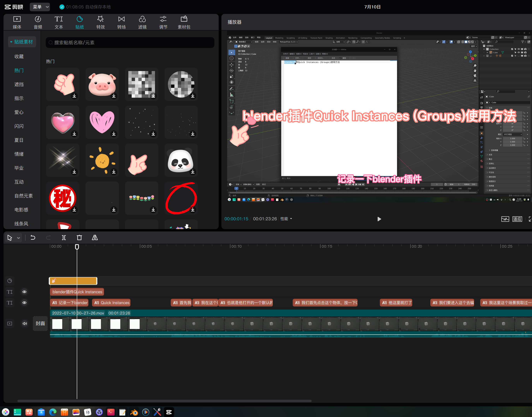Screen dimensions: 532x417
Task: Select the 遮挡 sticker category
Action: click(19, 85)
